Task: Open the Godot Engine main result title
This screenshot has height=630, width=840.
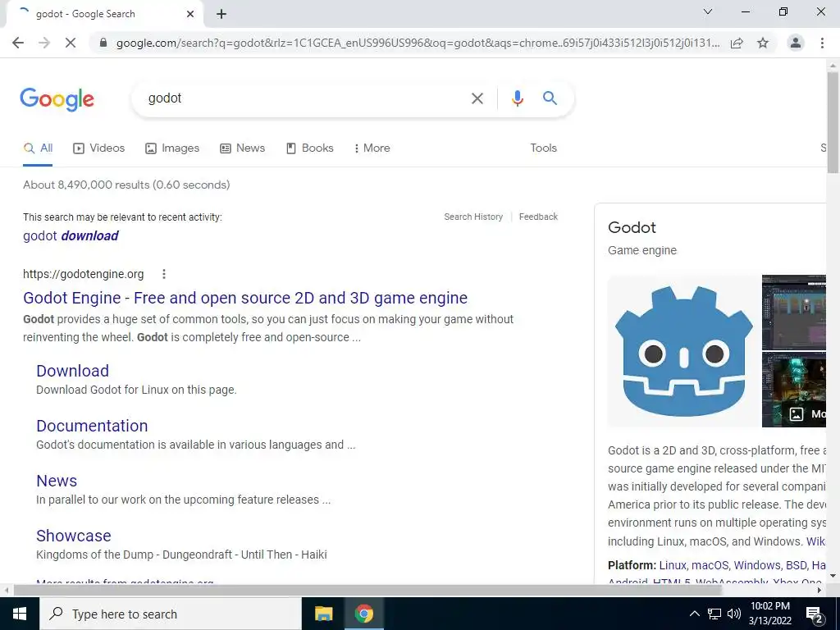Action: (x=245, y=298)
